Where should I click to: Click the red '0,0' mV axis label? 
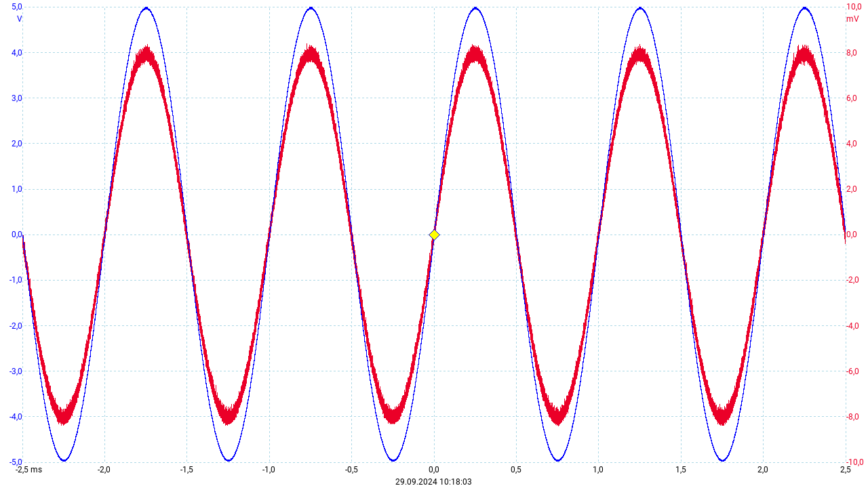(x=852, y=235)
